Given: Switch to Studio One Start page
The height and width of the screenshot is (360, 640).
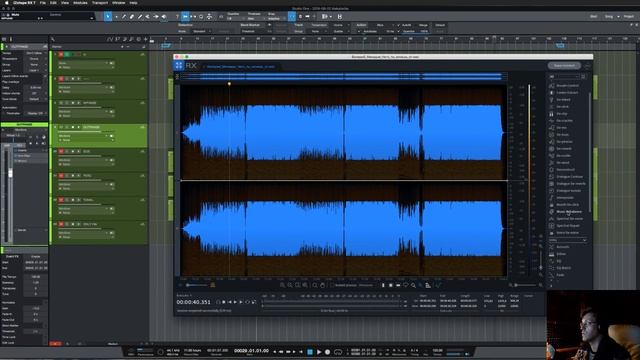Looking at the screenshot, I should click(x=593, y=17).
